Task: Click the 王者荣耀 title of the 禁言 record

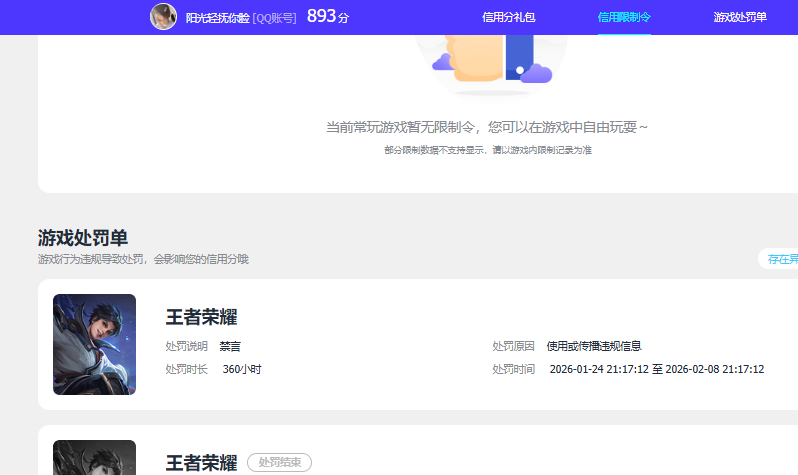Action: [x=202, y=317]
